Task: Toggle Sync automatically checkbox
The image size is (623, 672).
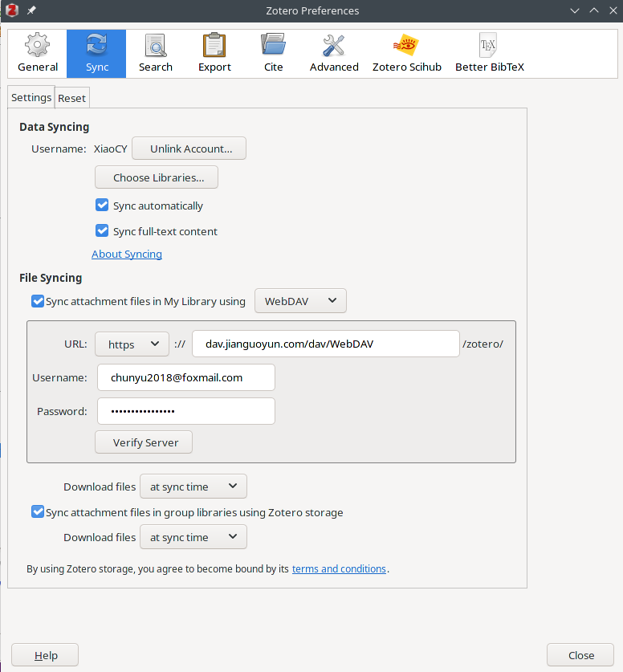Action: 102,206
